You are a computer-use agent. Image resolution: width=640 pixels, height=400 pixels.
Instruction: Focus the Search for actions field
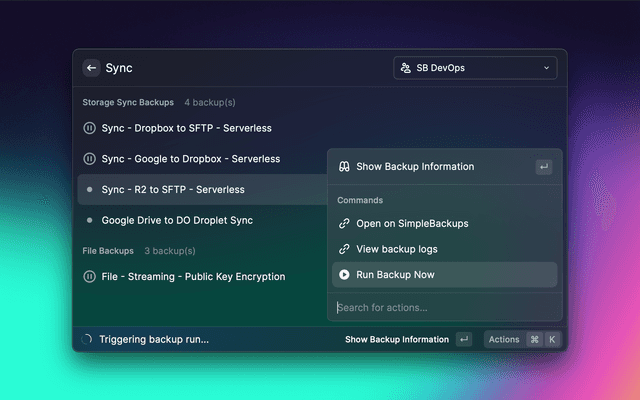[x=440, y=307]
